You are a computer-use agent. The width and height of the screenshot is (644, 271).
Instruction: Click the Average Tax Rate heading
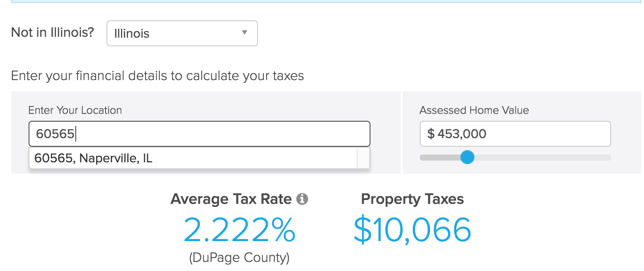click(231, 199)
